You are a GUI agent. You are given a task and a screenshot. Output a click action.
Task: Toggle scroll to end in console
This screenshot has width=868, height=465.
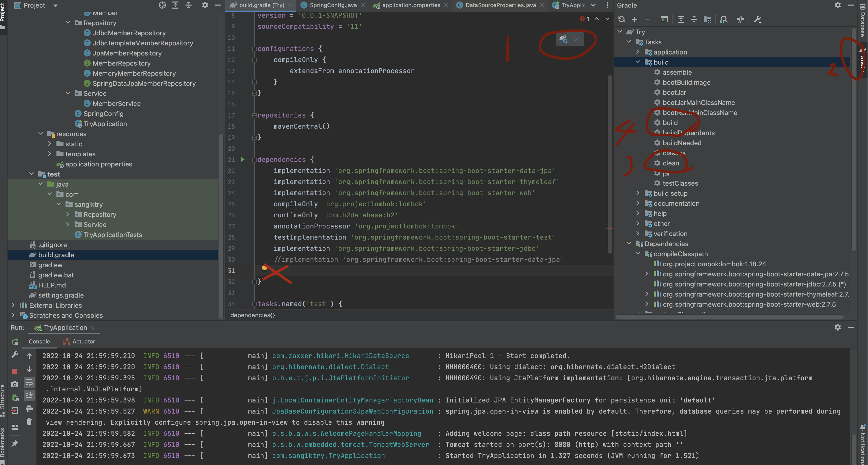tap(29, 395)
